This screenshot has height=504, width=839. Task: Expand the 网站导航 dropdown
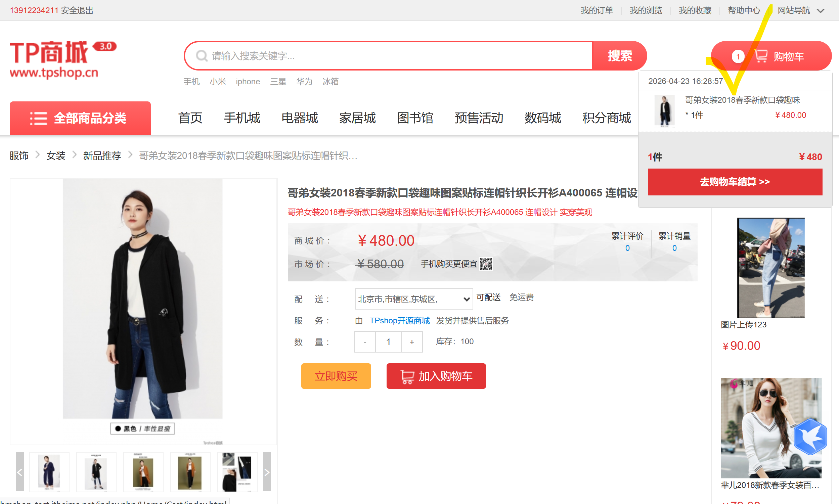coord(801,10)
